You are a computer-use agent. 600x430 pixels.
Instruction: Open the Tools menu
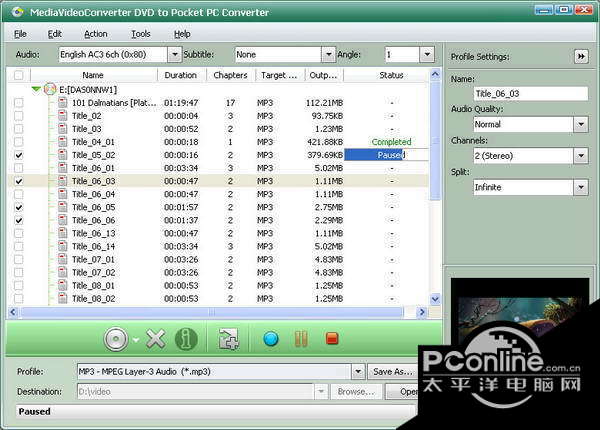[141, 34]
